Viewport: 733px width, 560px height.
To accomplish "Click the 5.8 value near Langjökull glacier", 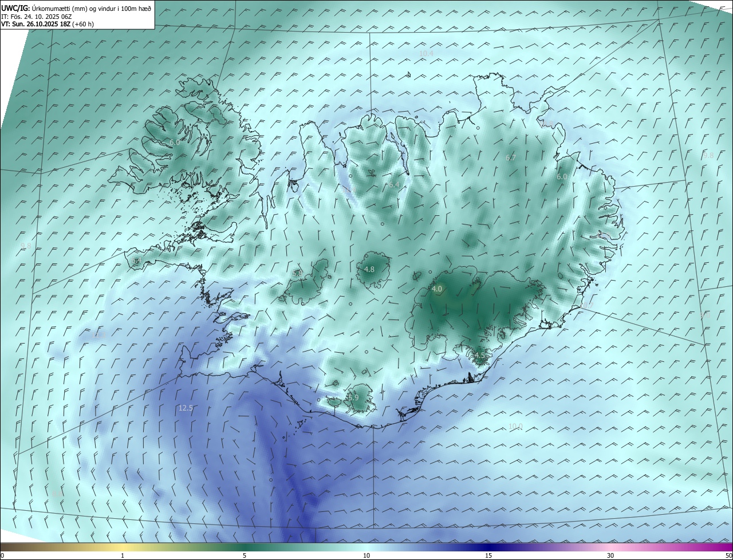I will click(x=297, y=274).
